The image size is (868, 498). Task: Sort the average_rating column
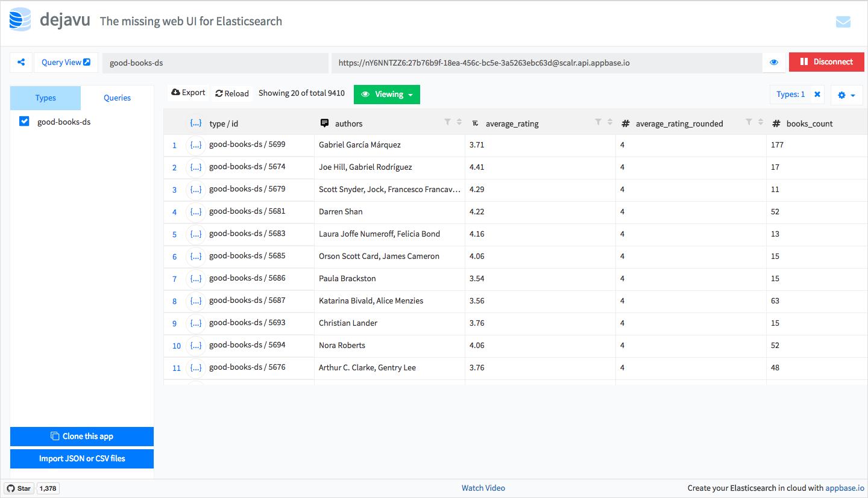pos(609,122)
